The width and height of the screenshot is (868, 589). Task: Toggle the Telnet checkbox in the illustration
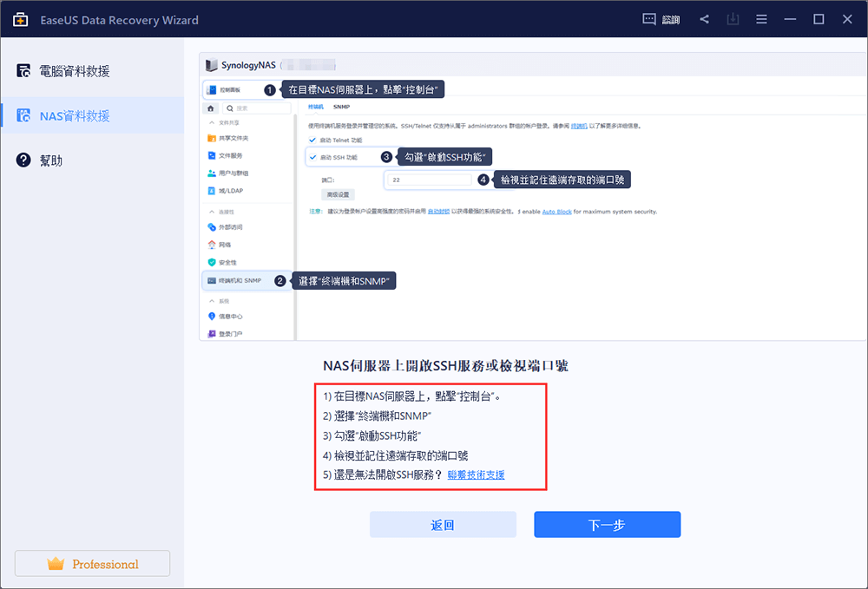[312, 140]
